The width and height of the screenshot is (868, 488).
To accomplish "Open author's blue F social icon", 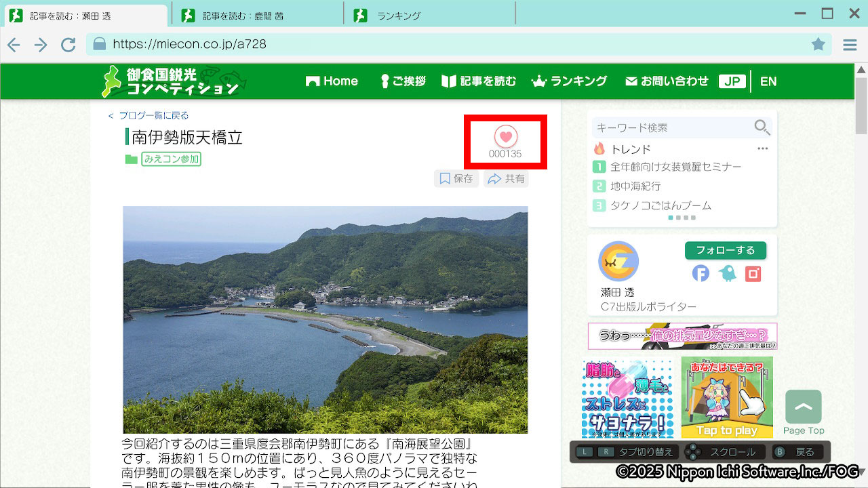I will tap(701, 273).
